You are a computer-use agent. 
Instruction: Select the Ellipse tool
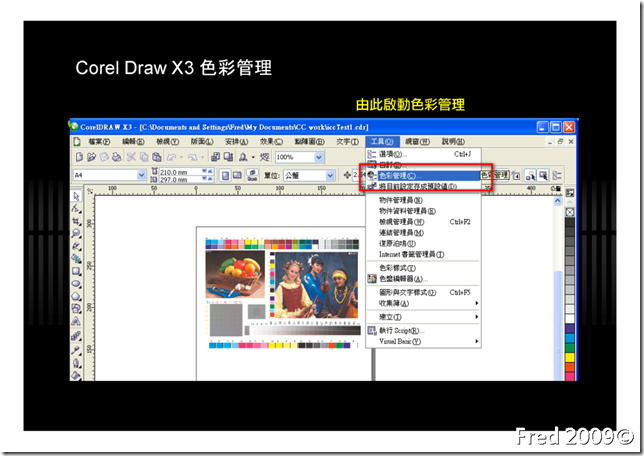click(76, 283)
